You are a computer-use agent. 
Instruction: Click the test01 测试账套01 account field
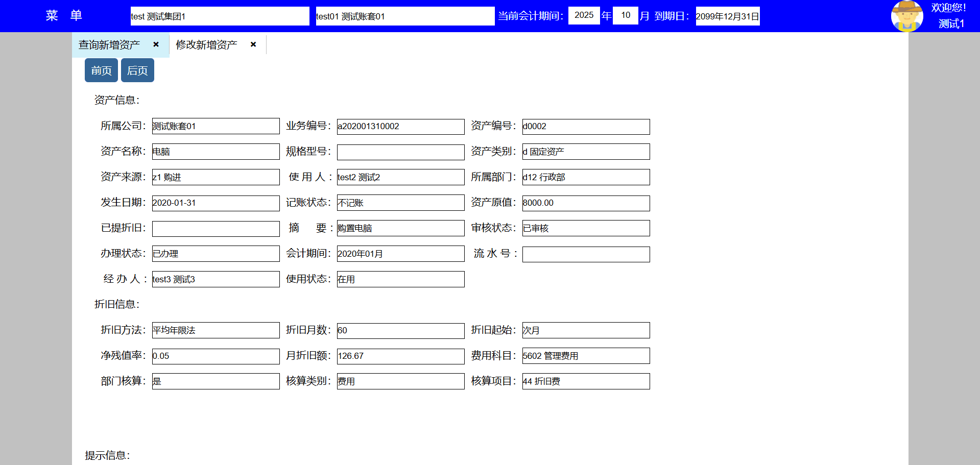tap(404, 16)
